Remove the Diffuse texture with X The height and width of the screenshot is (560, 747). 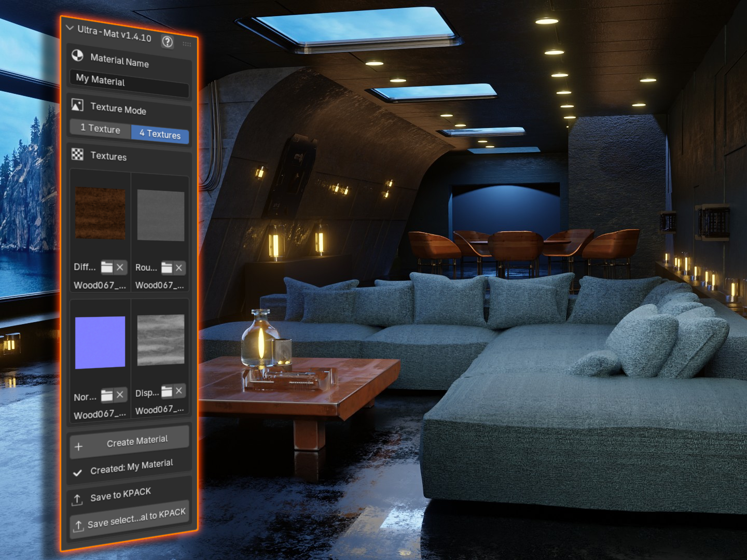[120, 267]
